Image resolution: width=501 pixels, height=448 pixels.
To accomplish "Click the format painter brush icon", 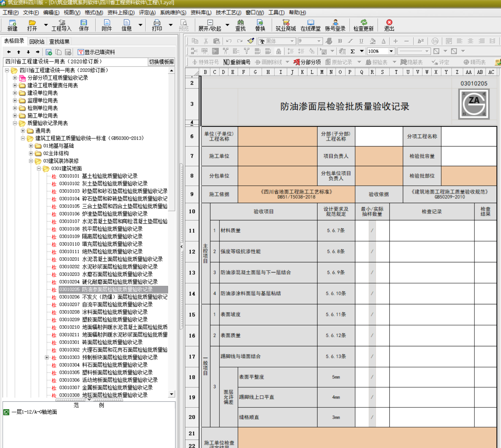I will (x=251, y=41).
